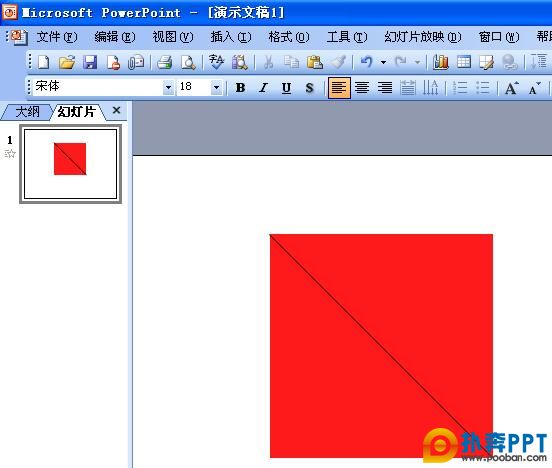The width and height of the screenshot is (552, 468).
Task: Toggle Underline formatting
Action: coord(286,87)
